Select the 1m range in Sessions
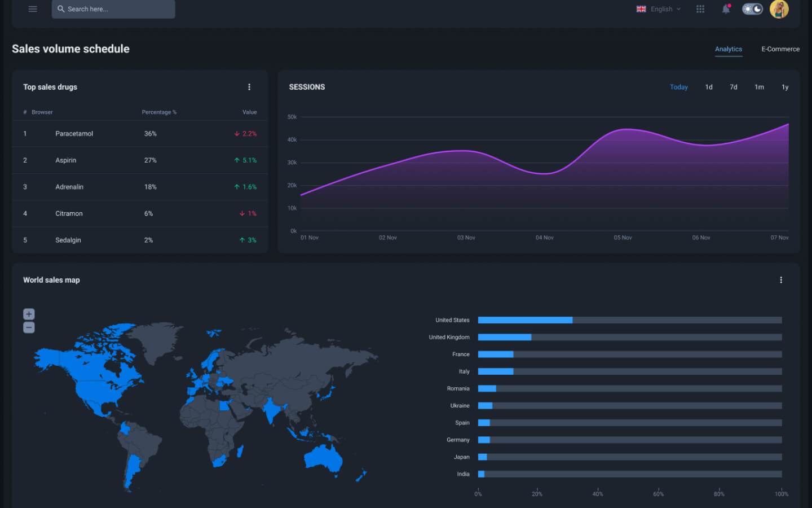Screen dimensions: 812x508 (760, 87)
